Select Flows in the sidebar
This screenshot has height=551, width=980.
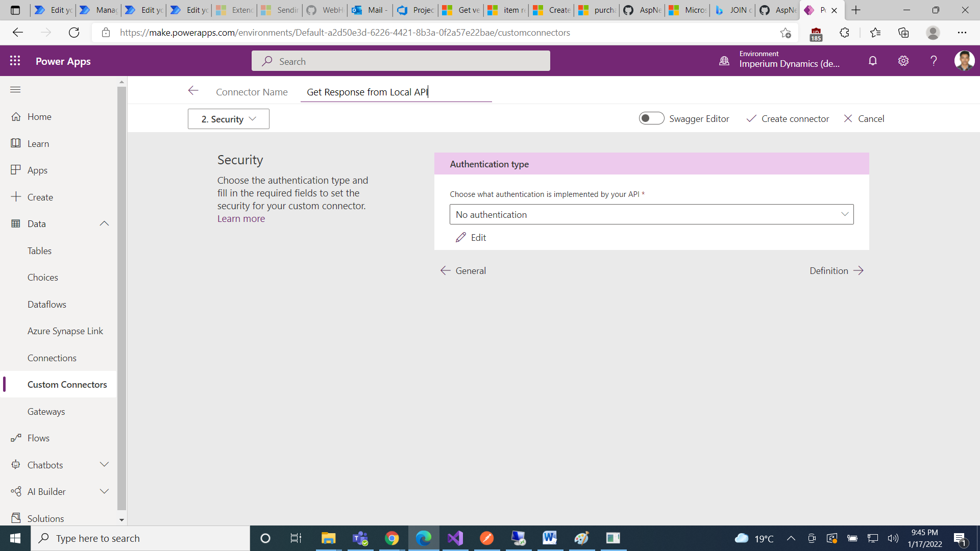[38, 438]
